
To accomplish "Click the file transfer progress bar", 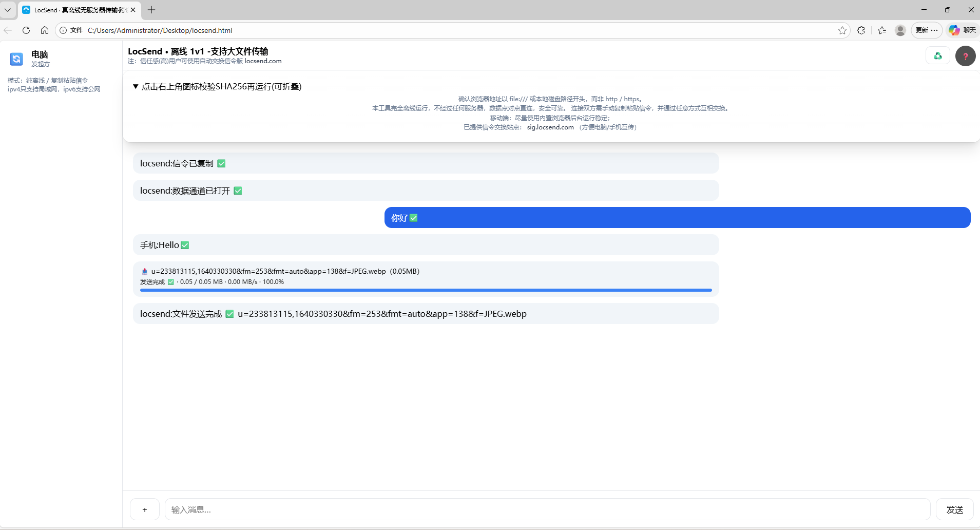I will 426,290.
